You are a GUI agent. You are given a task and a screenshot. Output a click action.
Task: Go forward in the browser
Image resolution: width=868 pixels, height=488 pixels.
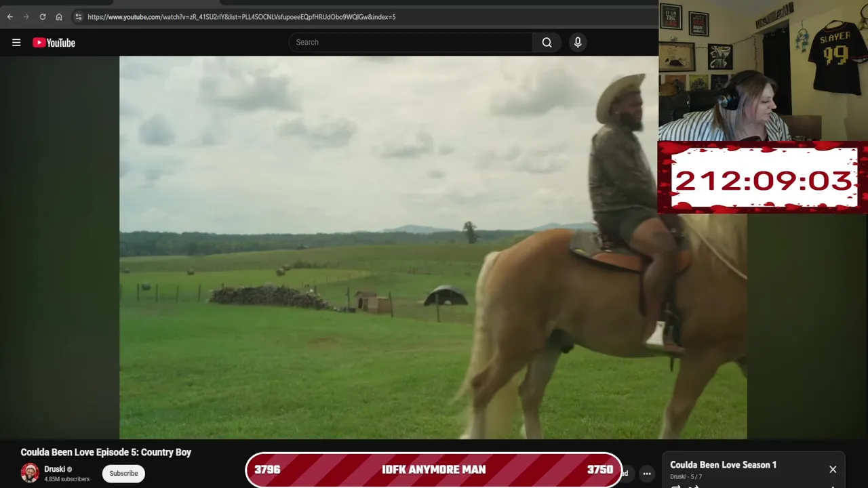[x=26, y=17]
